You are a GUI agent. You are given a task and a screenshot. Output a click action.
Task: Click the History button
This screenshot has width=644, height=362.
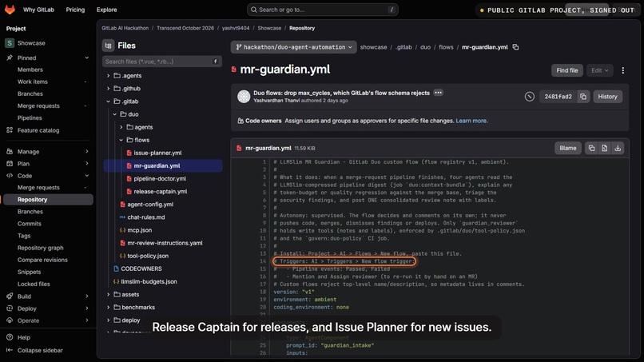(607, 97)
